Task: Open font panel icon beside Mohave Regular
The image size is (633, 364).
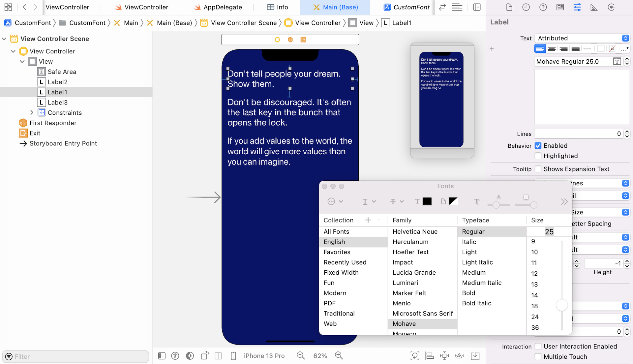Action: [x=617, y=61]
